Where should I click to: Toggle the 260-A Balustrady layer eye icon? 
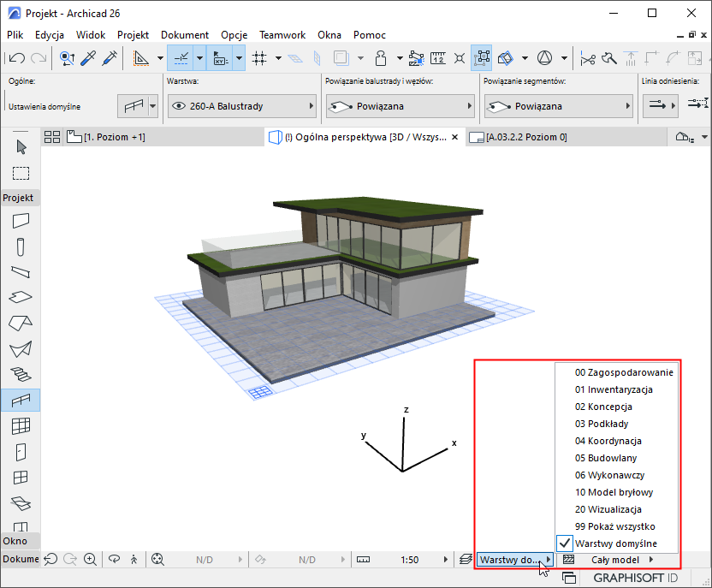click(179, 107)
